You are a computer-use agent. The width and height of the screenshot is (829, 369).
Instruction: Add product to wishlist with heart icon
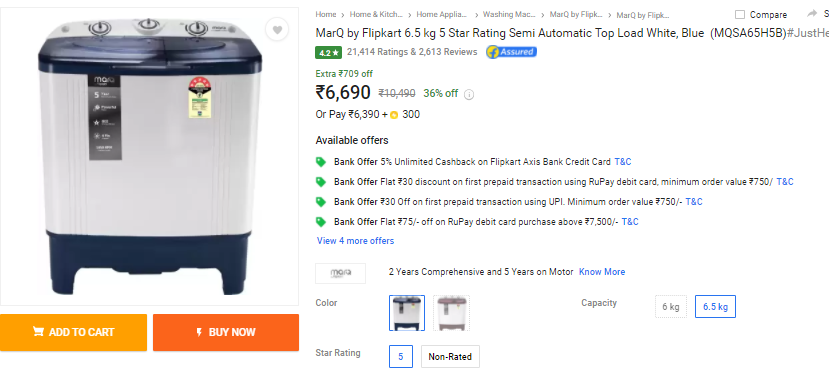click(x=277, y=30)
